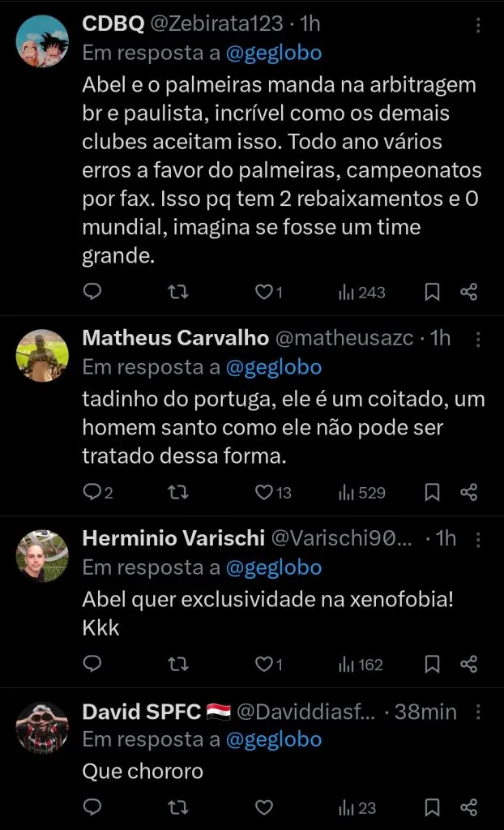
Task: Share CDBQ's tweet
Action: click(x=468, y=292)
